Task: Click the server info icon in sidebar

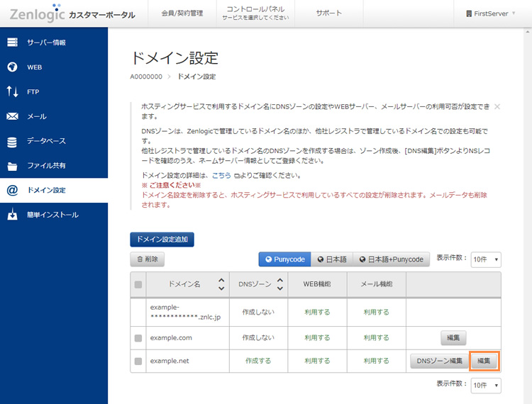Action: click(x=12, y=43)
